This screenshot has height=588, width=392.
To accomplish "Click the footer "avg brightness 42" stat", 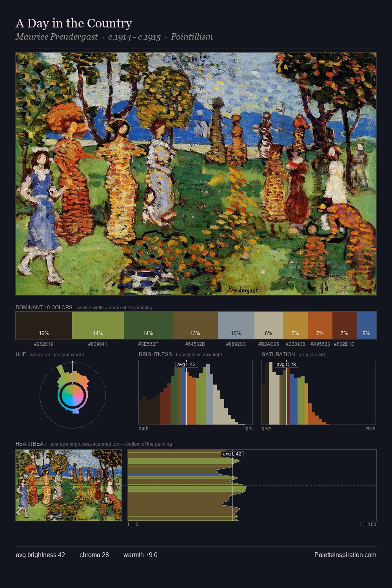I will pyautogui.click(x=40, y=555).
